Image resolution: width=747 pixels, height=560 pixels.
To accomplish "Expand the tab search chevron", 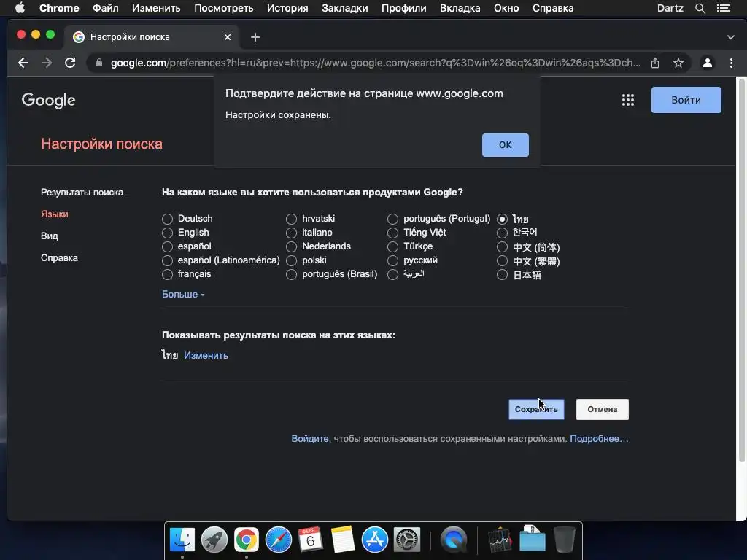I will [731, 37].
